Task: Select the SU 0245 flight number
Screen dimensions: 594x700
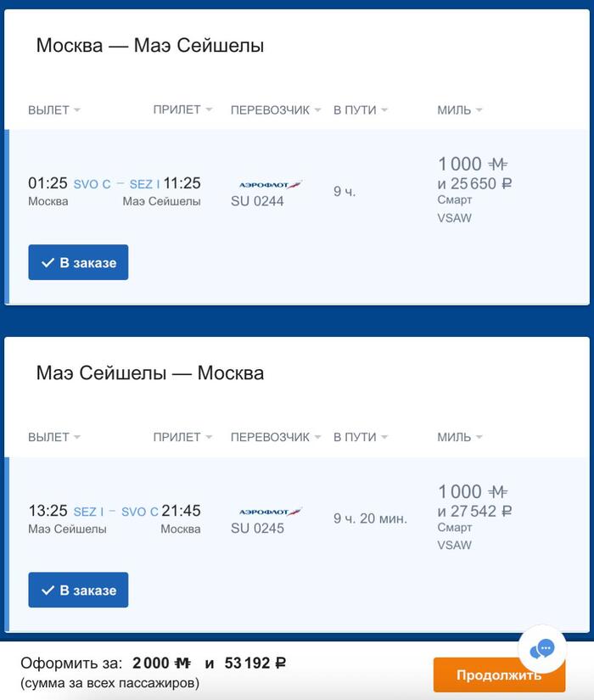Action: (257, 529)
